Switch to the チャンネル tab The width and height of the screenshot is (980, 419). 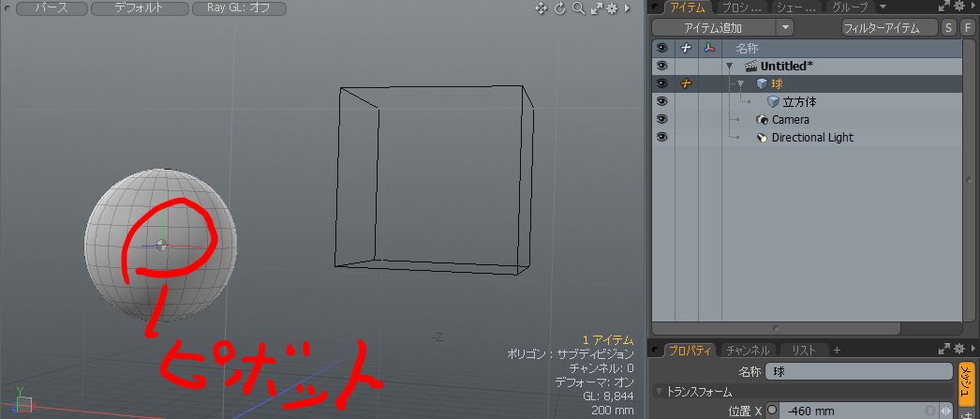pyautogui.click(x=748, y=351)
